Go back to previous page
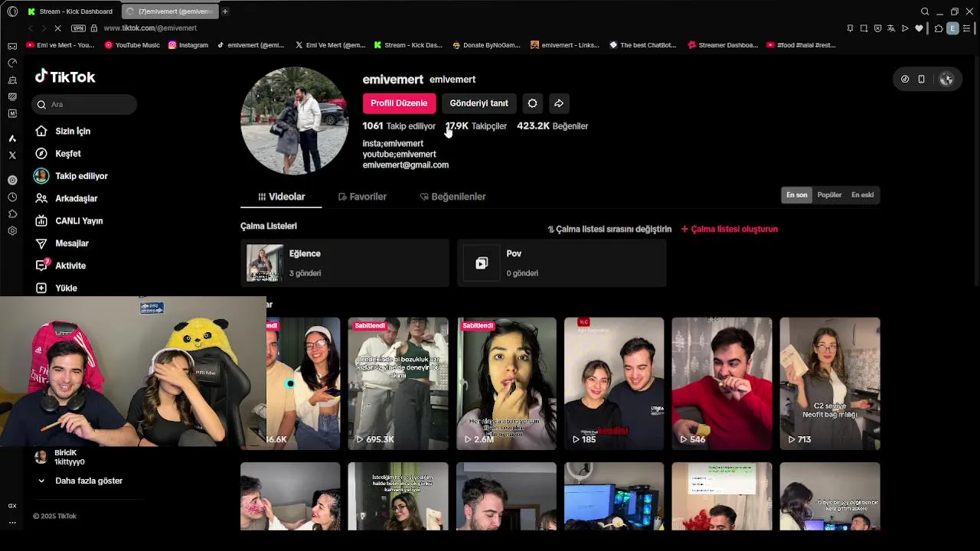This screenshot has width=980, height=551. [30, 28]
